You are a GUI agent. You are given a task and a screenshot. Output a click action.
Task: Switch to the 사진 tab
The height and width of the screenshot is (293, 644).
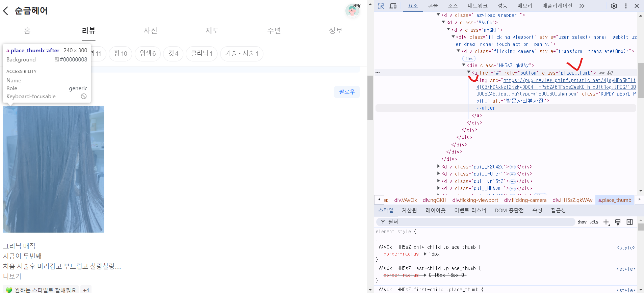tap(151, 31)
